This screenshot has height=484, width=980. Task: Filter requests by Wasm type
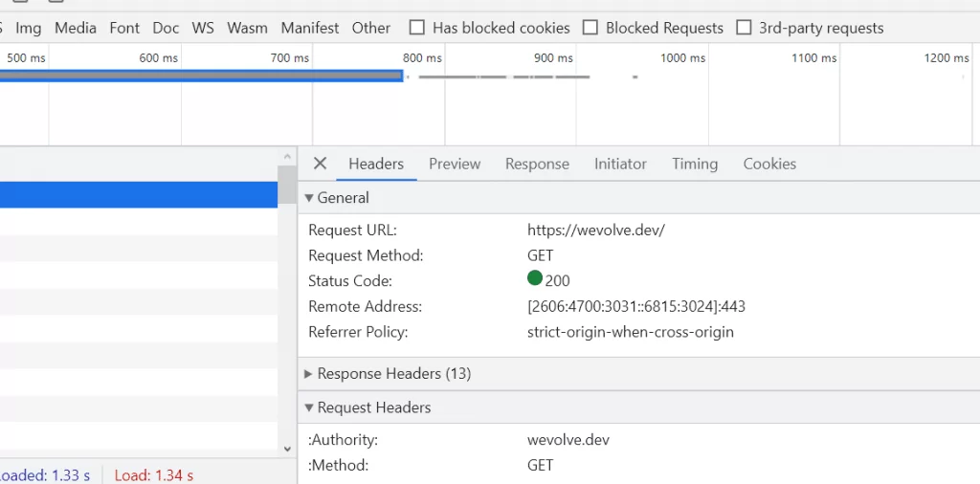pyautogui.click(x=247, y=28)
